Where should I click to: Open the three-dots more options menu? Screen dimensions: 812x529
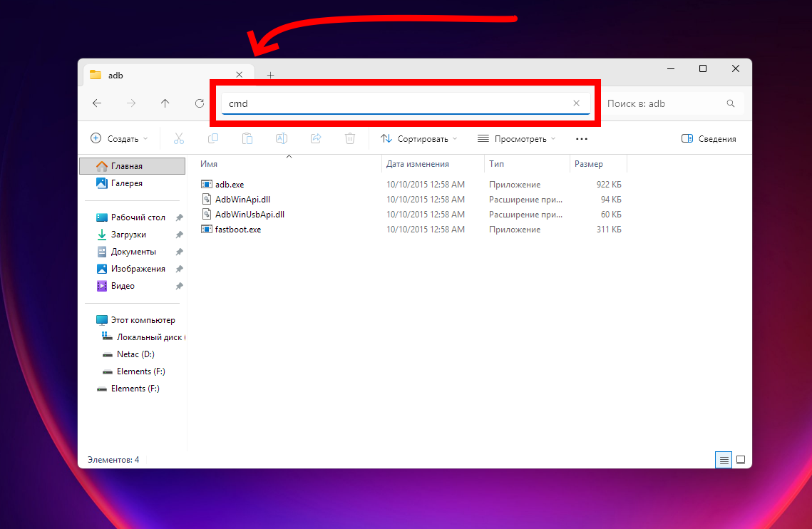click(x=581, y=139)
